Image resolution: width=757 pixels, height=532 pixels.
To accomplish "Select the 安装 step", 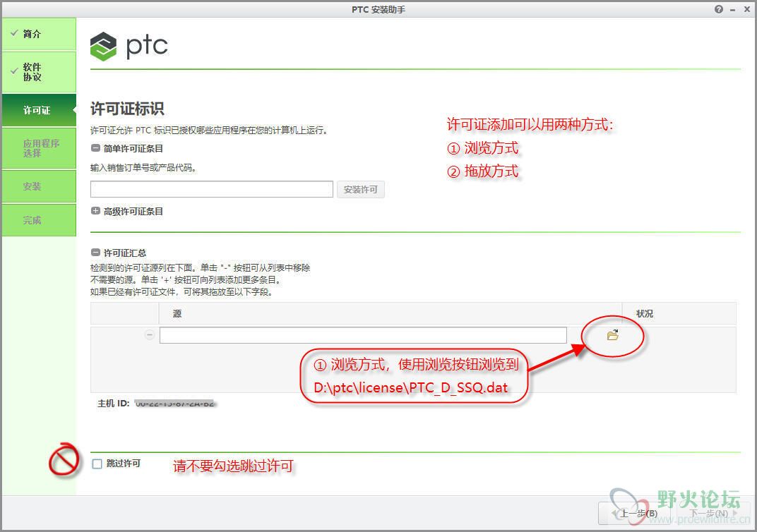I will (39, 186).
